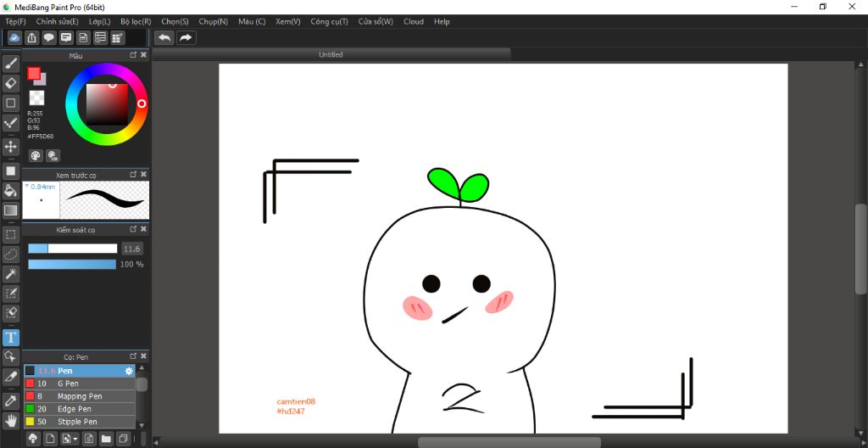The image size is (868, 448).
Task: Select the Gradient tool
Action: pos(10,210)
